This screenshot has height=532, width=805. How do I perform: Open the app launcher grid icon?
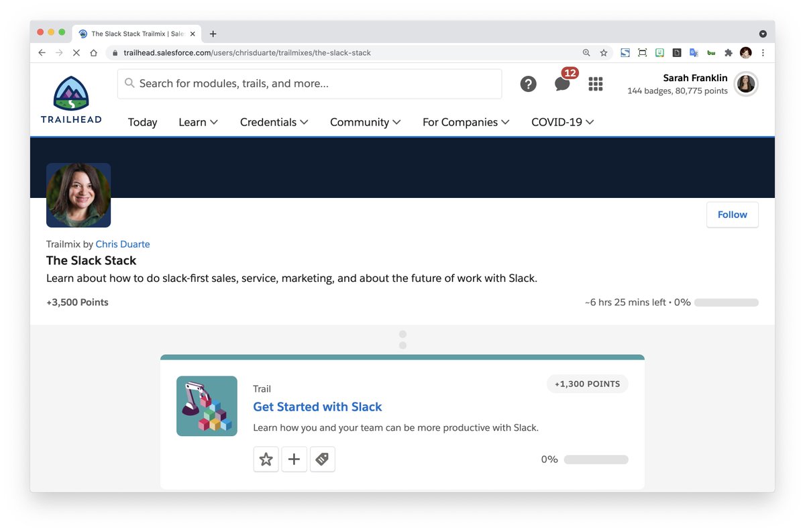[x=596, y=84]
